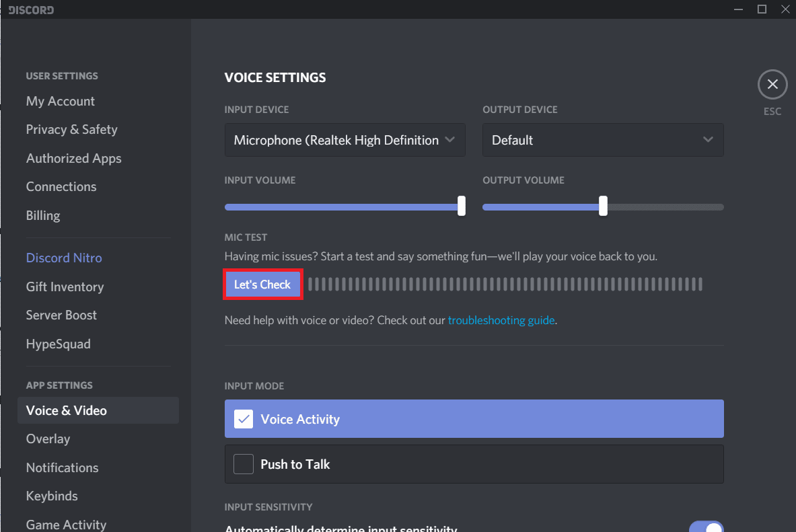
Task: Open the Output Device dropdown
Action: pos(602,140)
